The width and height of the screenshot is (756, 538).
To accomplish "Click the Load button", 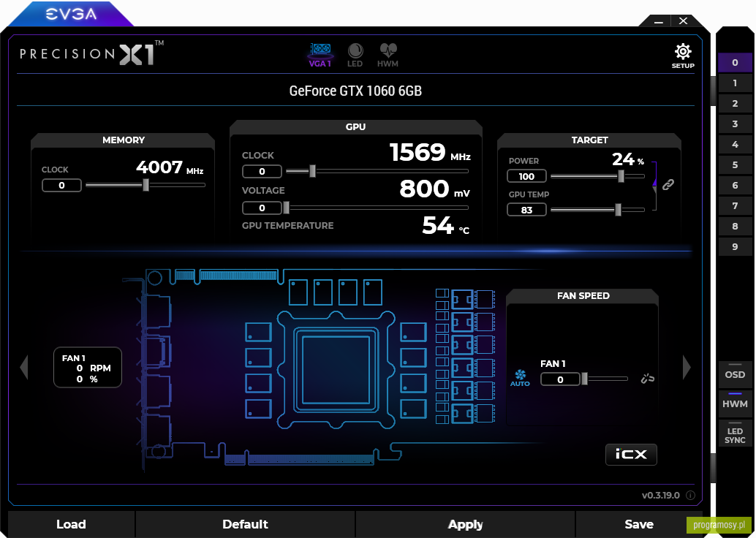I will click(x=72, y=524).
